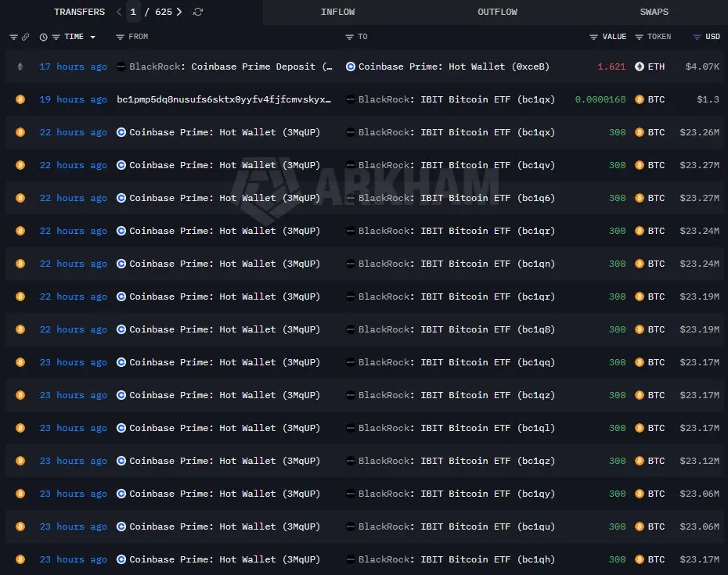Screen dimensions: 728x575
Task: Click BlackRock logo icon on bc1qh row
Action: pos(351,559)
